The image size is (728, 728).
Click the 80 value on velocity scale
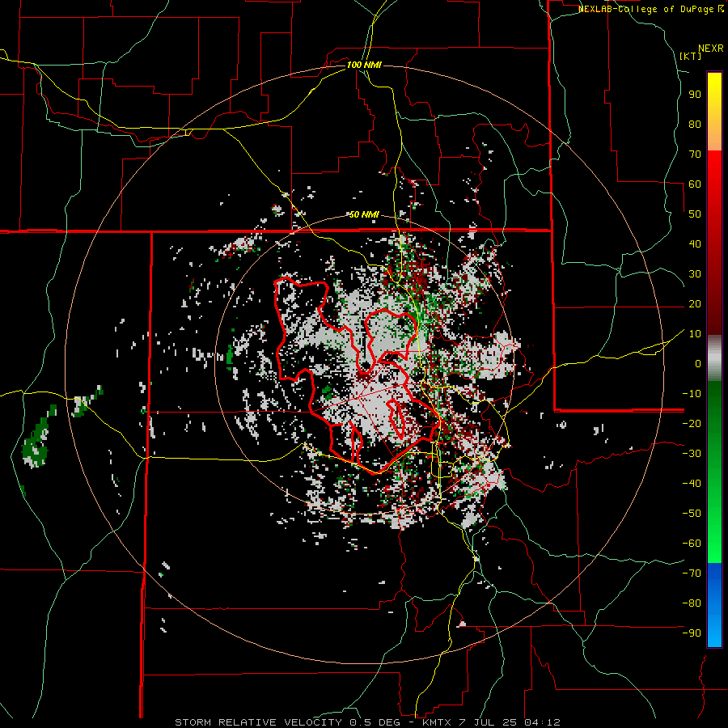tap(695, 125)
